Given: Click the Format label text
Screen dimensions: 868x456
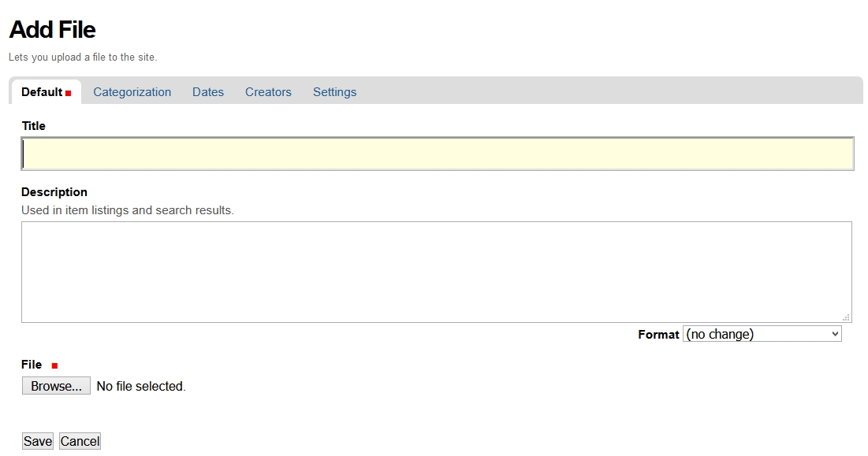Looking at the screenshot, I should click(658, 335).
